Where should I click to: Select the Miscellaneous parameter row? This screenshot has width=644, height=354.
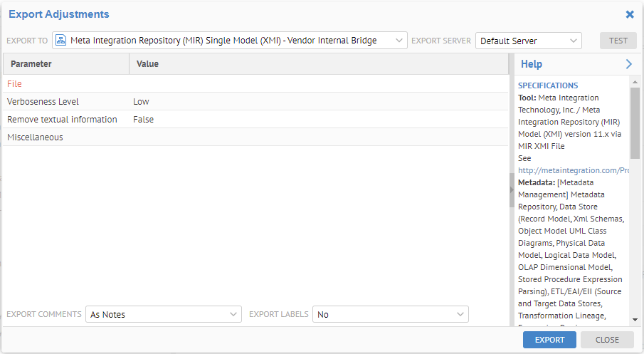[35, 137]
